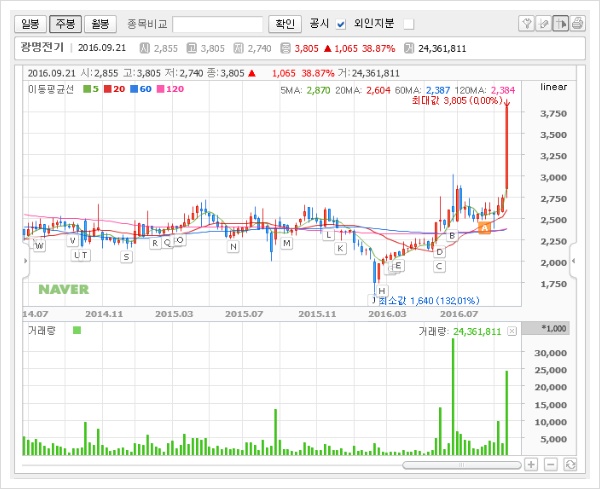
Task: Zoom out with the minus button
Action: tap(550, 464)
